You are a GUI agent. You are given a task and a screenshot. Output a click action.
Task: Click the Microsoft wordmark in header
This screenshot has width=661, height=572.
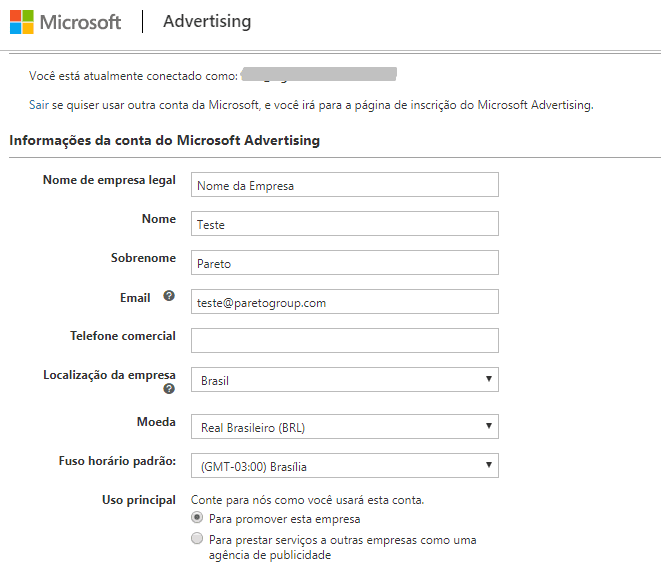[80, 22]
